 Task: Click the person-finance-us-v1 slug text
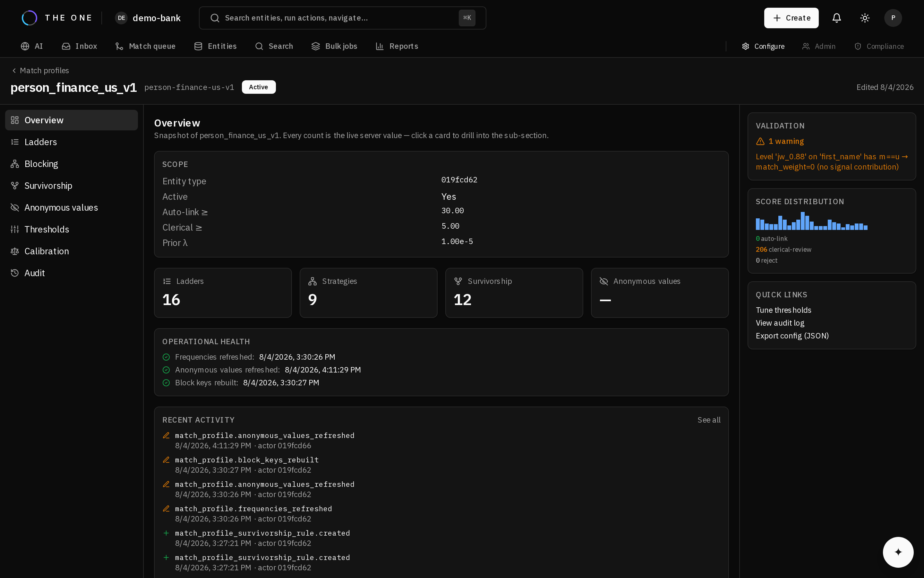[x=189, y=87]
